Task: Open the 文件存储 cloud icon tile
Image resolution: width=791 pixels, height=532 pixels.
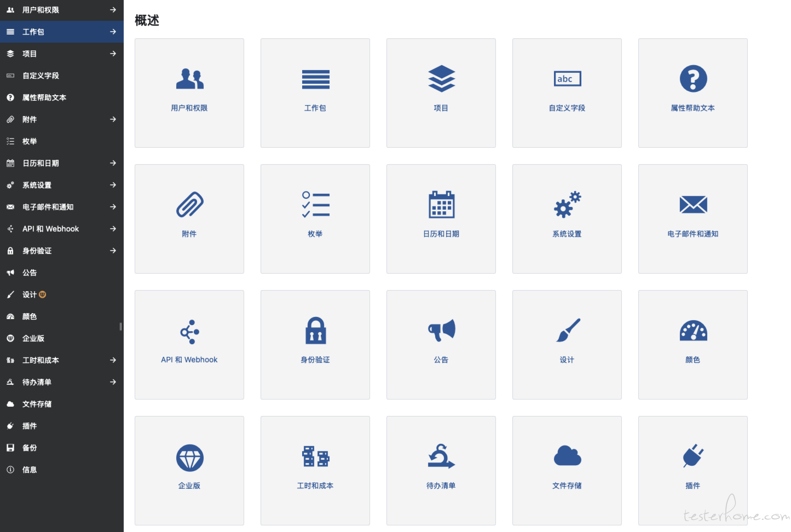Action: pyautogui.click(x=567, y=471)
